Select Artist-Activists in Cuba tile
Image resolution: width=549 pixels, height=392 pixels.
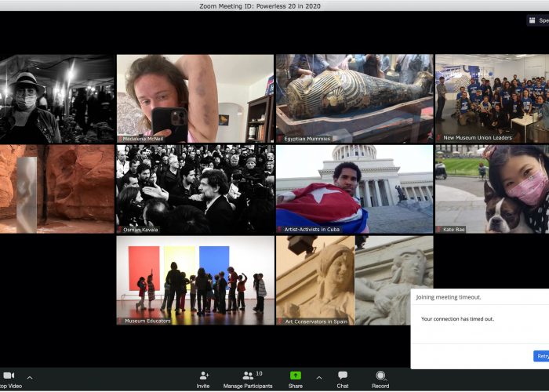354,188
